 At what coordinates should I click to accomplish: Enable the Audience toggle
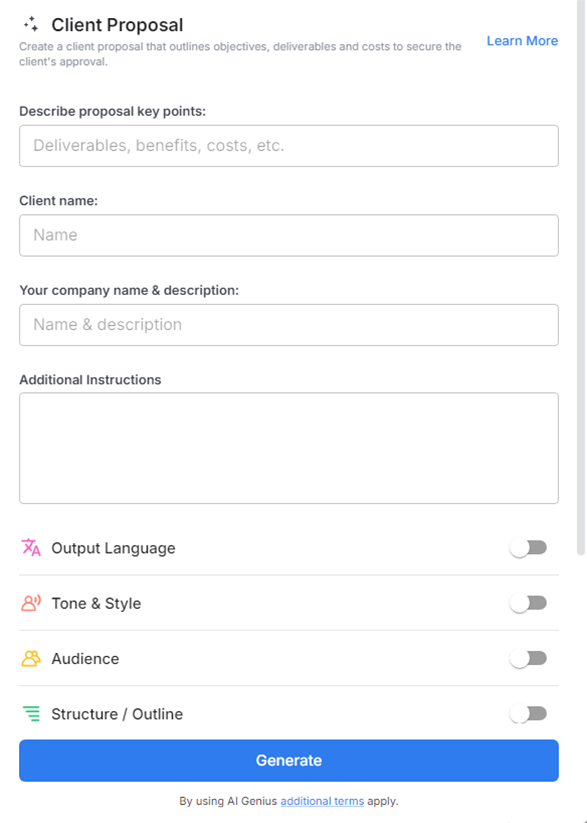[528, 658]
